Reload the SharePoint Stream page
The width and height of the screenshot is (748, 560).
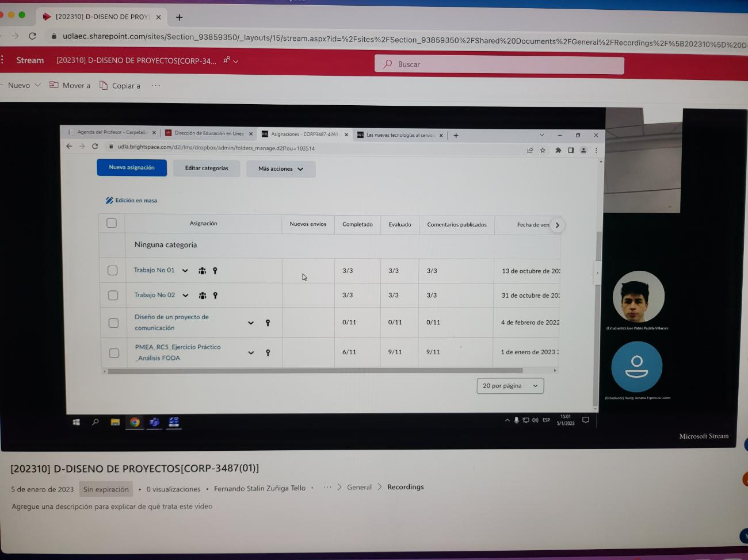33,36
